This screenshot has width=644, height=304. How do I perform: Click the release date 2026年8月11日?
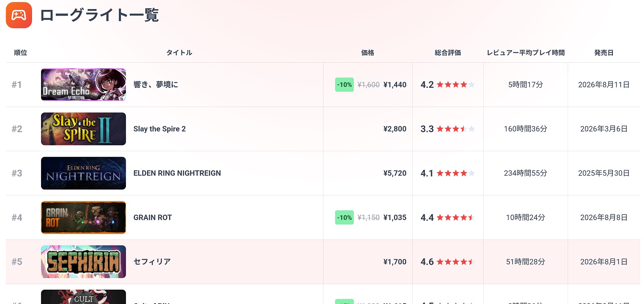tap(604, 85)
